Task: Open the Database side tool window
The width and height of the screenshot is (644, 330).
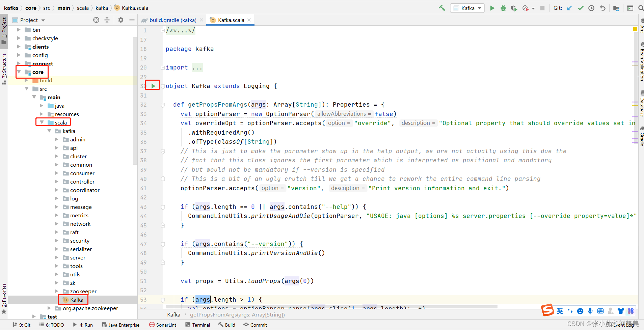Action: pos(641,103)
